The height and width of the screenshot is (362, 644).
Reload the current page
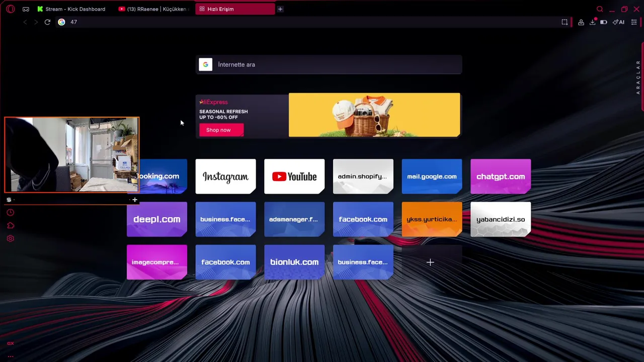[x=47, y=22]
